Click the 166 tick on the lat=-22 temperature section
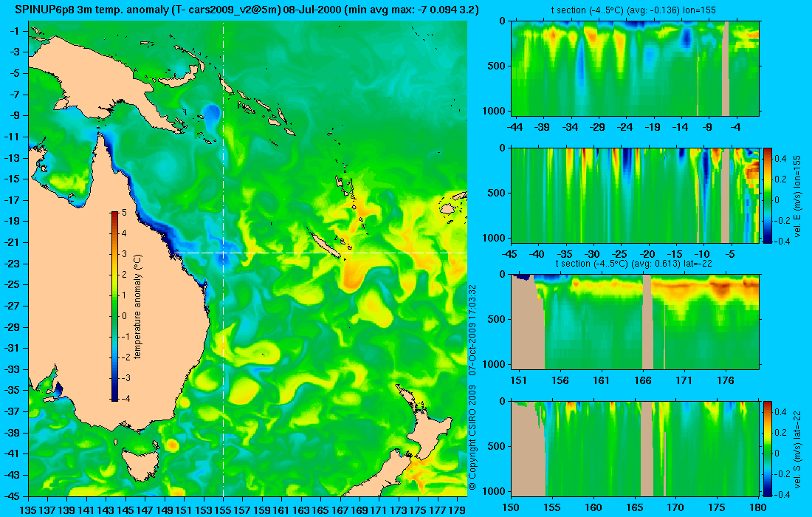The image size is (812, 517). click(x=643, y=381)
